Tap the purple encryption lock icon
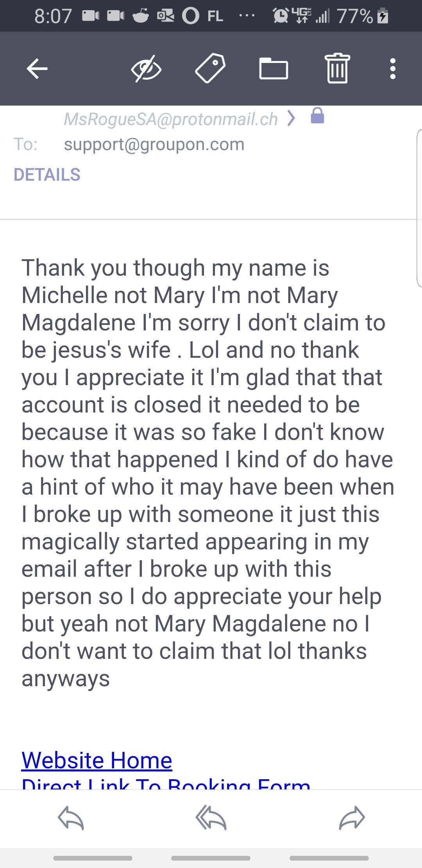Screen dimensions: 422x868 (x=317, y=116)
